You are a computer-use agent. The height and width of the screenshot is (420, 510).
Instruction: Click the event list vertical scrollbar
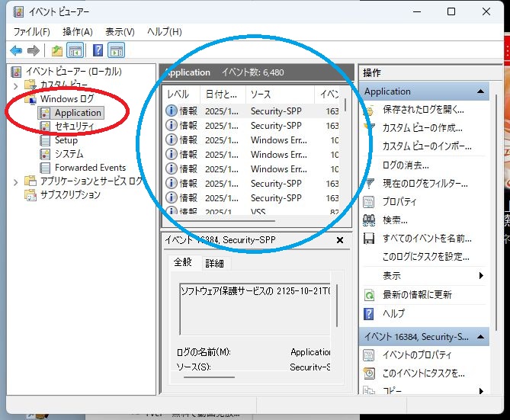345,105
